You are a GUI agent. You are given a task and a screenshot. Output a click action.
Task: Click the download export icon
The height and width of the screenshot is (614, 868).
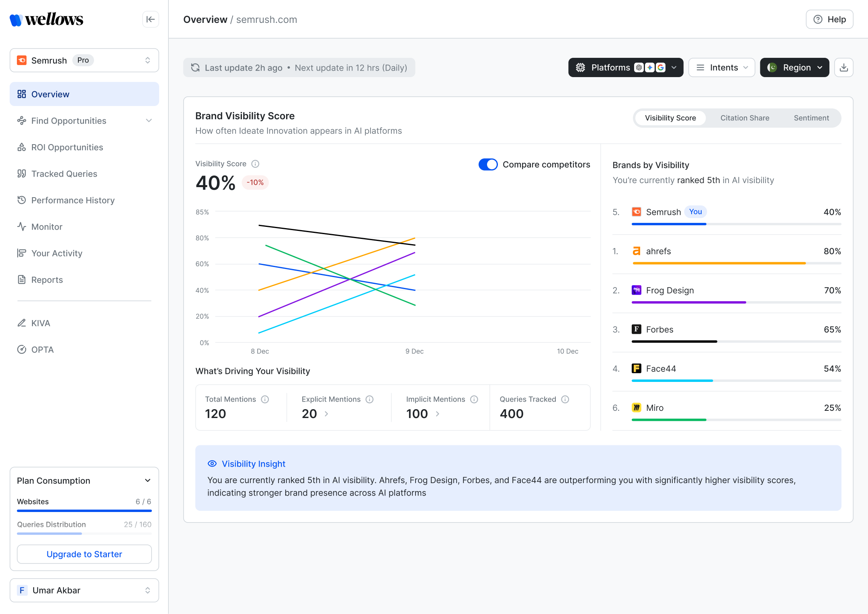click(844, 67)
